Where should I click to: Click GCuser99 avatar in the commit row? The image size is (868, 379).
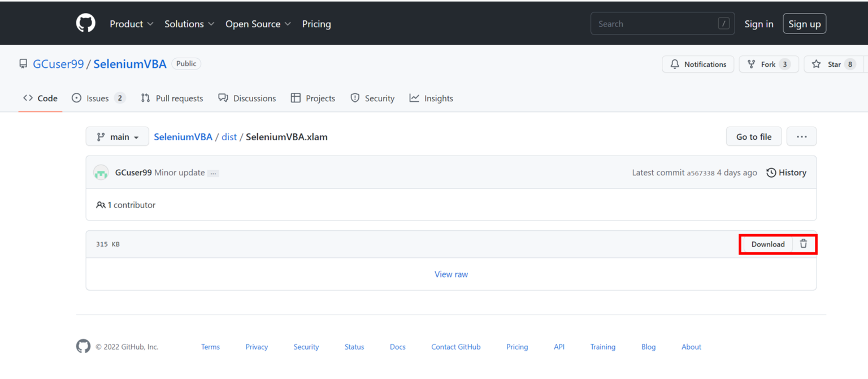(x=101, y=173)
